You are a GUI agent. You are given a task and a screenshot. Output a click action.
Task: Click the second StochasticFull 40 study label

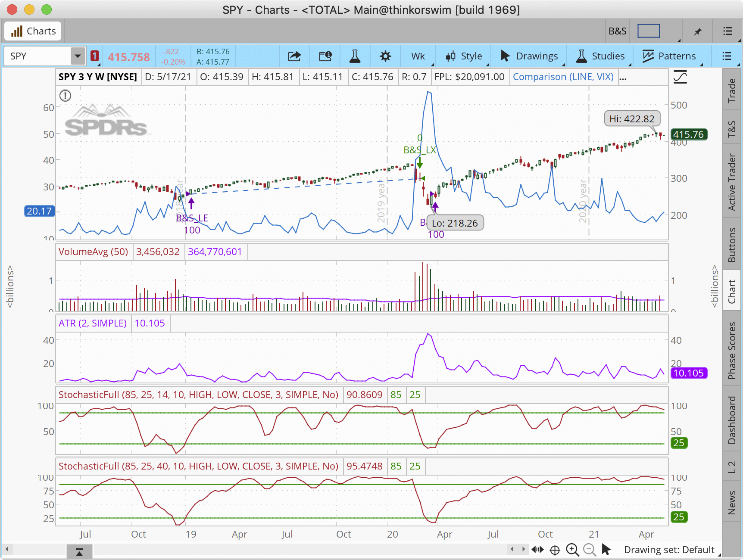pyautogui.click(x=198, y=466)
